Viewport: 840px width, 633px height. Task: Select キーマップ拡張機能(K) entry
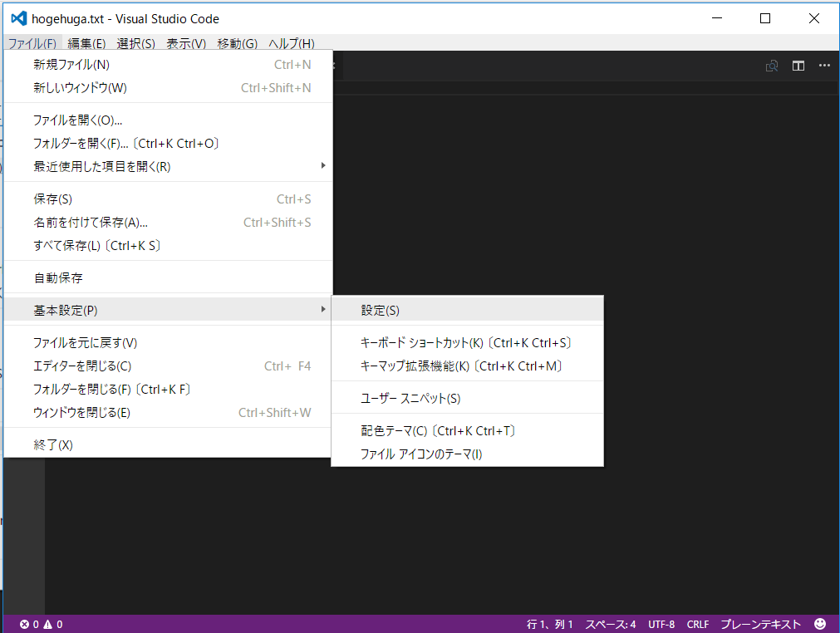point(467,366)
